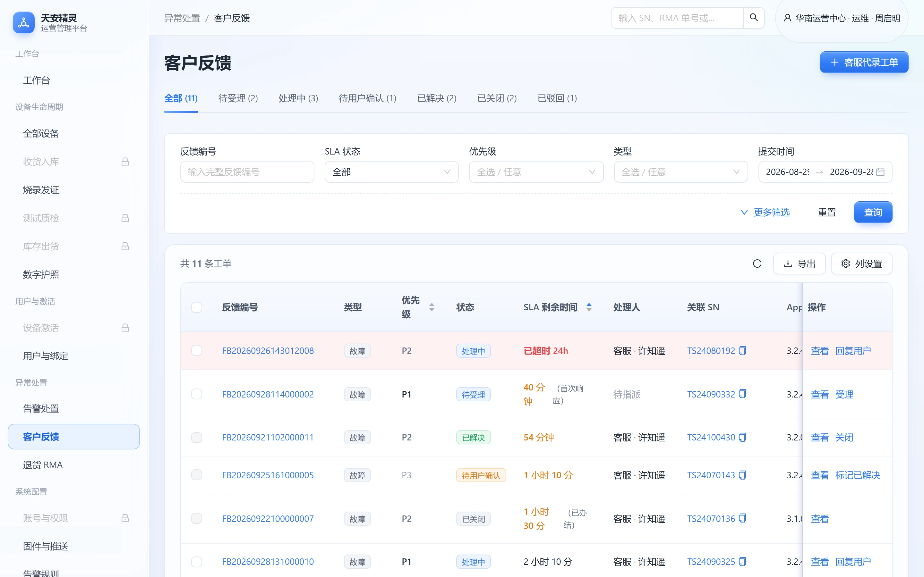Viewport: 924px width, 577px height.
Task: Toggle the select-all checkbox in the table header
Action: [x=197, y=307]
